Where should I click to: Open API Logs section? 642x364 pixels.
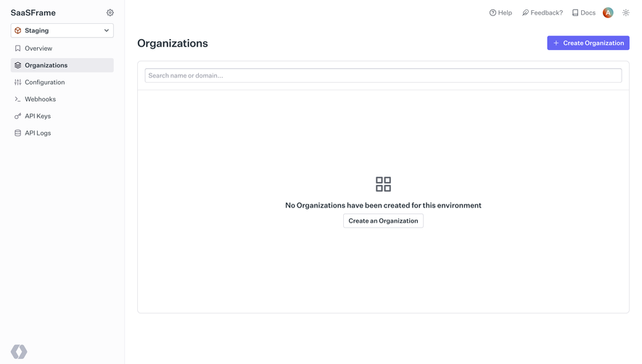[x=62, y=133]
